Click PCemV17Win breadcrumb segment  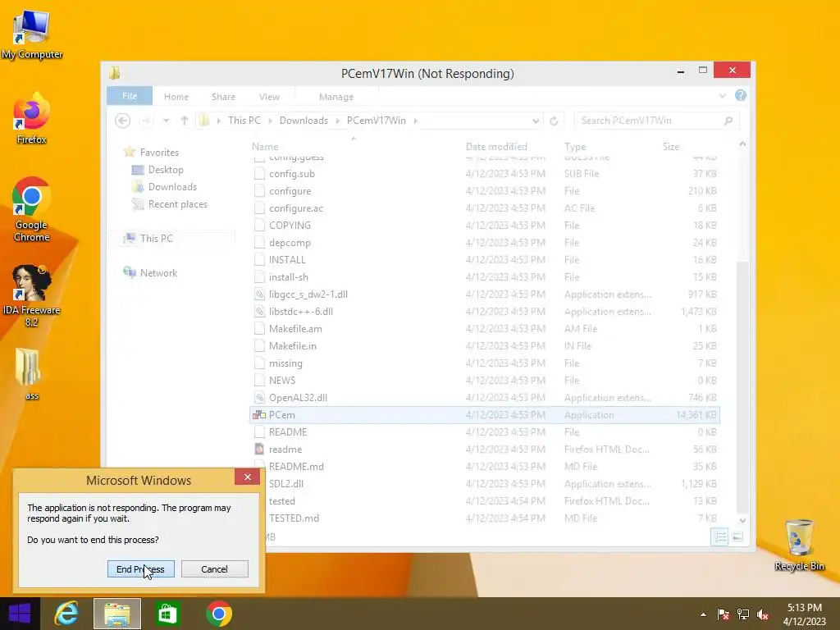[x=376, y=121]
